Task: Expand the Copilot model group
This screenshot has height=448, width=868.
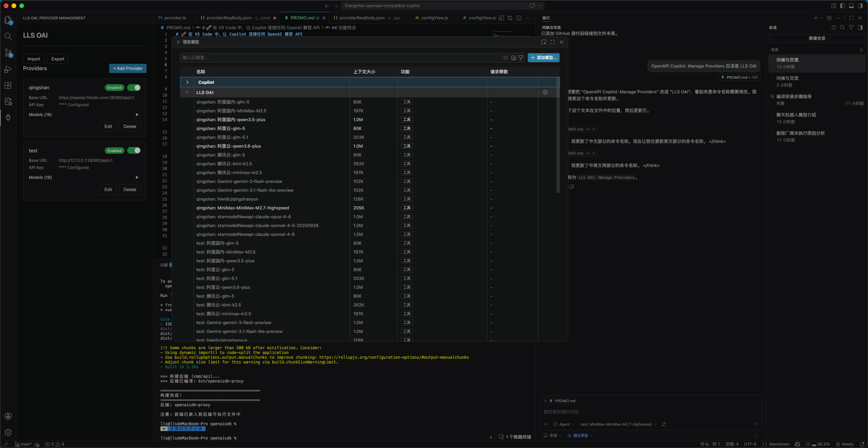Action: (187, 82)
